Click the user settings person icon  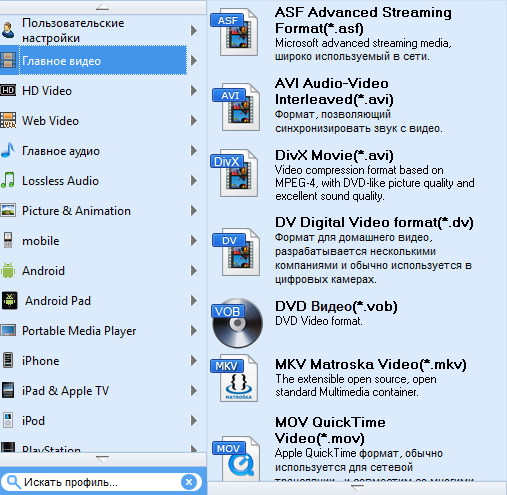(8, 30)
